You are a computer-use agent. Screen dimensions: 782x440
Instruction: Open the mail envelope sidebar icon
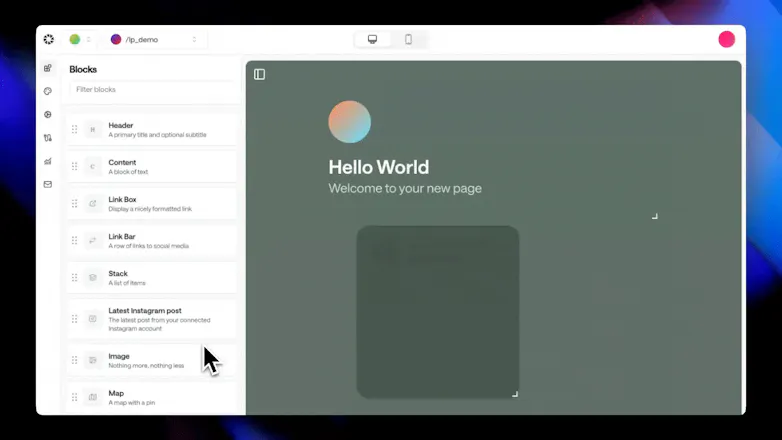48,185
